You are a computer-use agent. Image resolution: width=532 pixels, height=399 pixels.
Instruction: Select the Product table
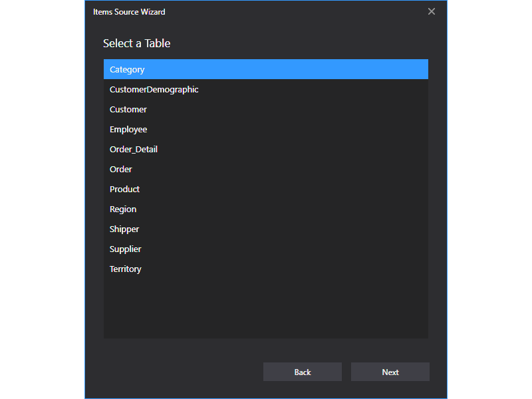click(124, 189)
